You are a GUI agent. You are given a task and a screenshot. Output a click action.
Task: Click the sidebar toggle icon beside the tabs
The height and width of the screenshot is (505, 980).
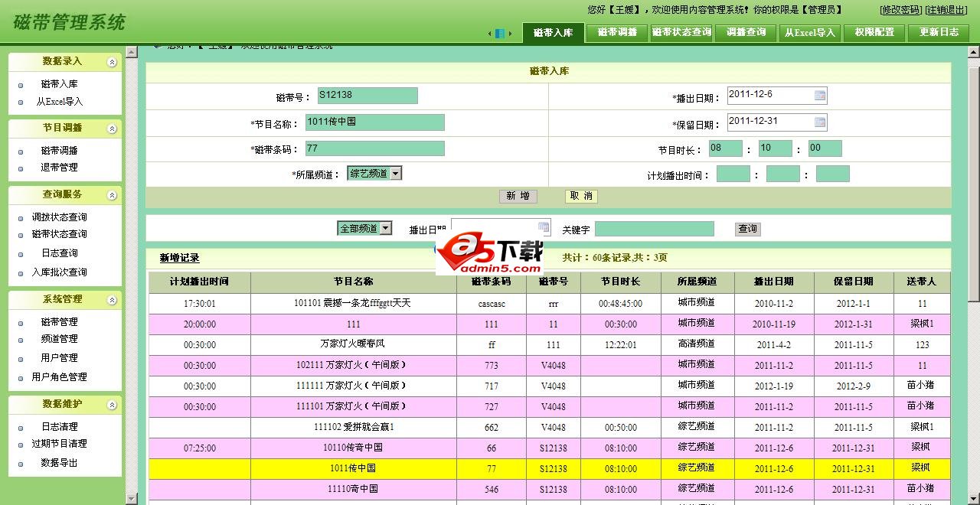point(499,34)
